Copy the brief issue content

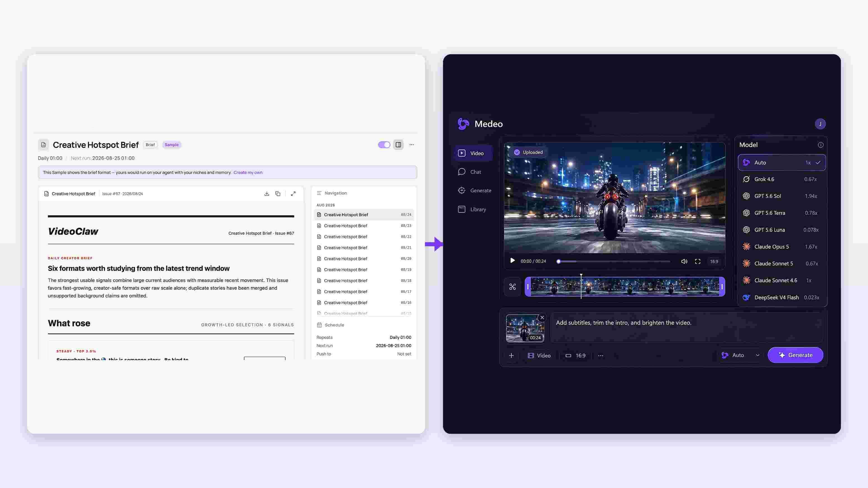tap(278, 194)
